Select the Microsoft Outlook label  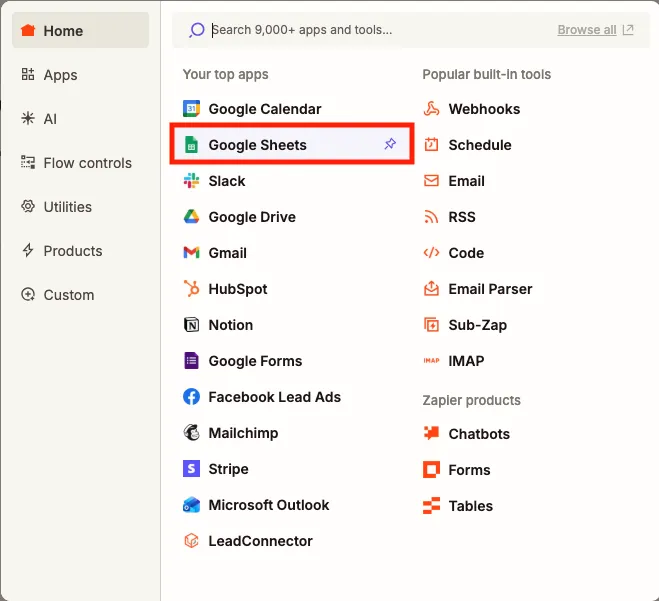tap(269, 505)
